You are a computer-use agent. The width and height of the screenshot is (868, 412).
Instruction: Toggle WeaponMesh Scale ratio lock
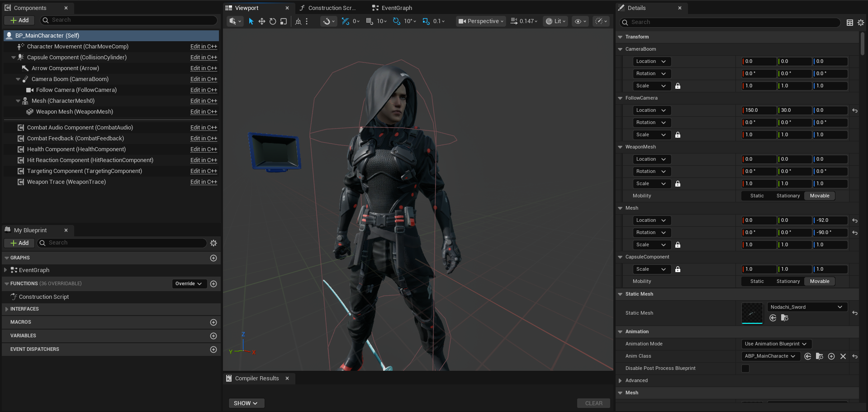point(678,184)
